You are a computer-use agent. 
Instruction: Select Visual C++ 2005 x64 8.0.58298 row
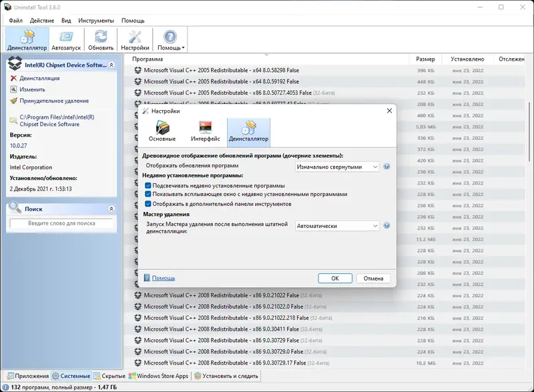(x=324, y=71)
